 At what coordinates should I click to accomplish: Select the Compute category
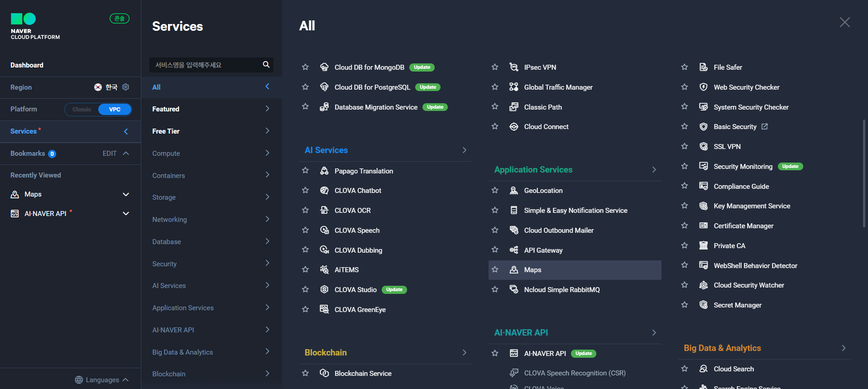pyautogui.click(x=211, y=154)
